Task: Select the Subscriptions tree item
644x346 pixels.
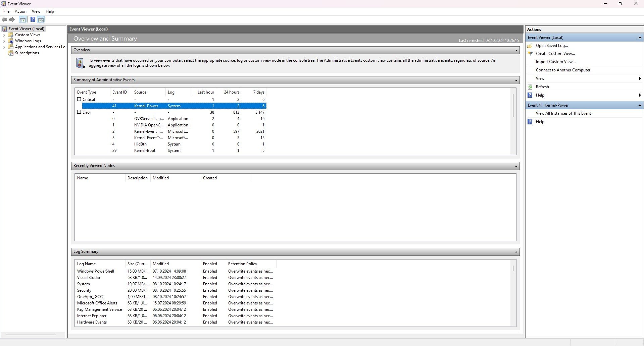Action: click(x=27, y=53)
